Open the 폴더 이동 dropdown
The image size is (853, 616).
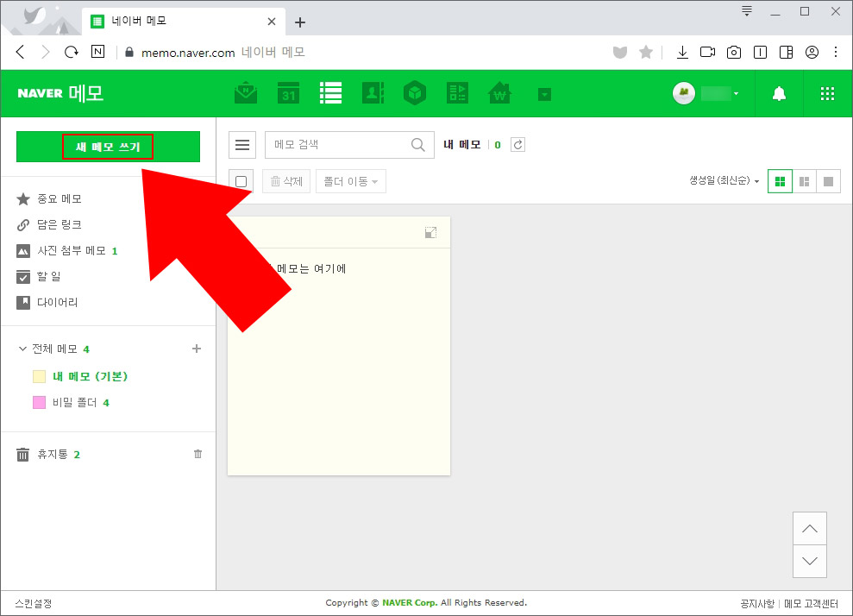tap(351, 181)
